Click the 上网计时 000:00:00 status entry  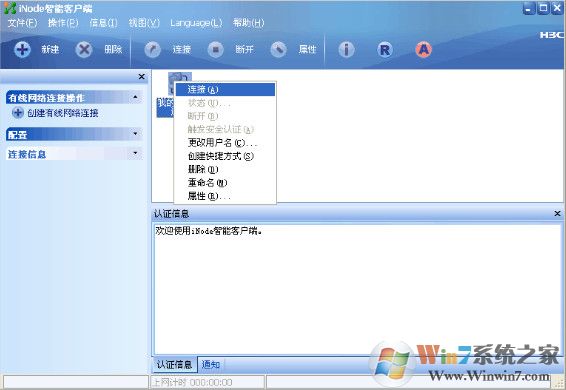coord(192,382)
